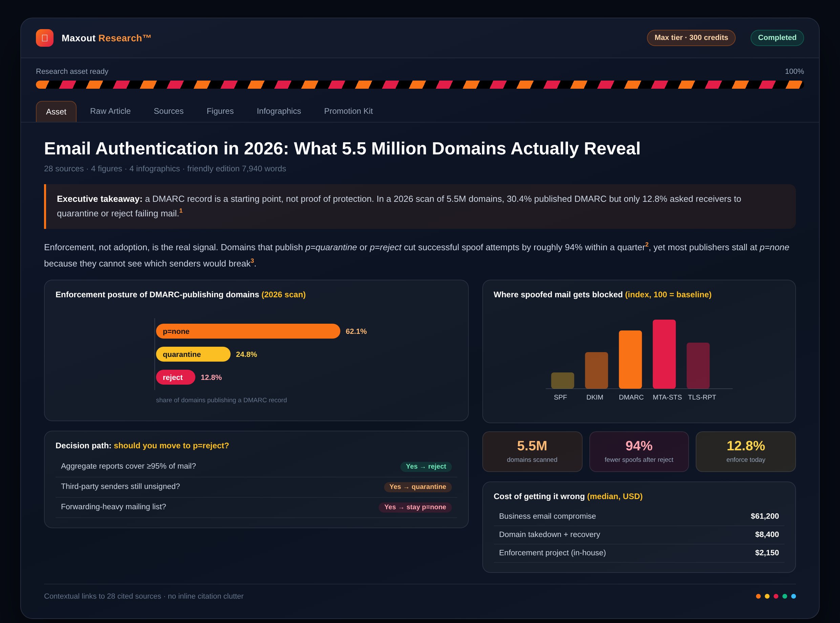Select the MTA-STS bar in the chart
The image size is (840, 623).
pos(664,354)
